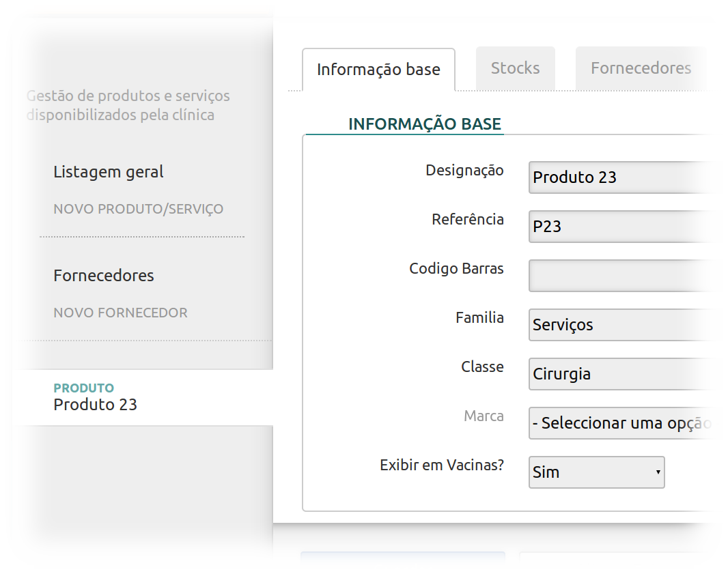Click the Exibir em Vacinas? label
728x574 pixels.
(441, 465)
